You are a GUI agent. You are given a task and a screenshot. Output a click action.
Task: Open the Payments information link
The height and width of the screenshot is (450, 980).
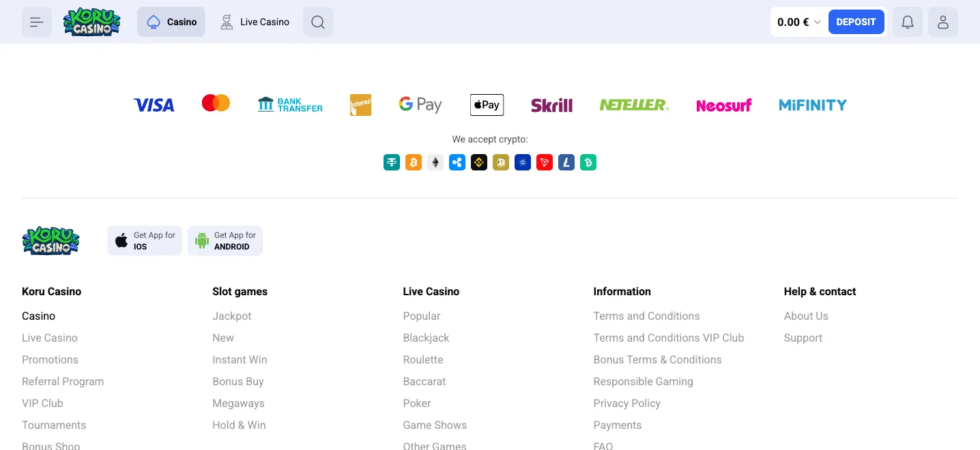(x=618, y=425)
